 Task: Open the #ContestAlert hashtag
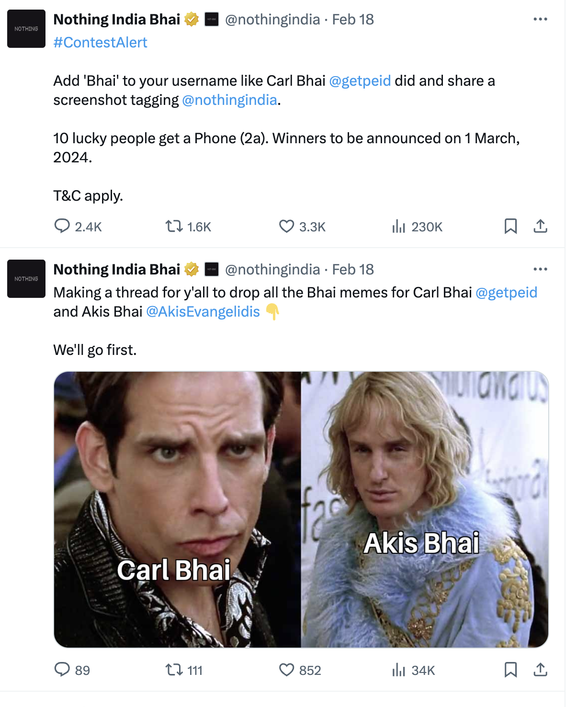click(100, 43)
